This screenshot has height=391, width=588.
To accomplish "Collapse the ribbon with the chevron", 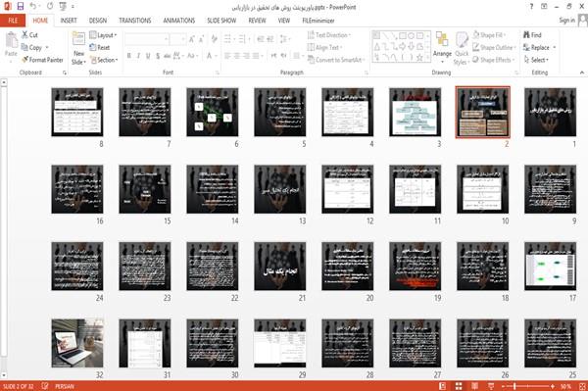I will click(582, 73).
